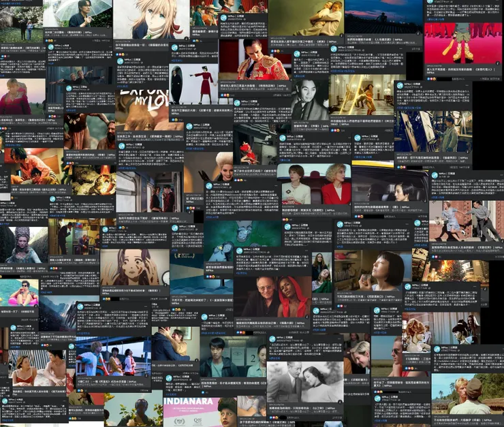This screenshot has width=504, height=427.
Task: Open three-dot menu of post above painter image
Action: tap(467, 85)
